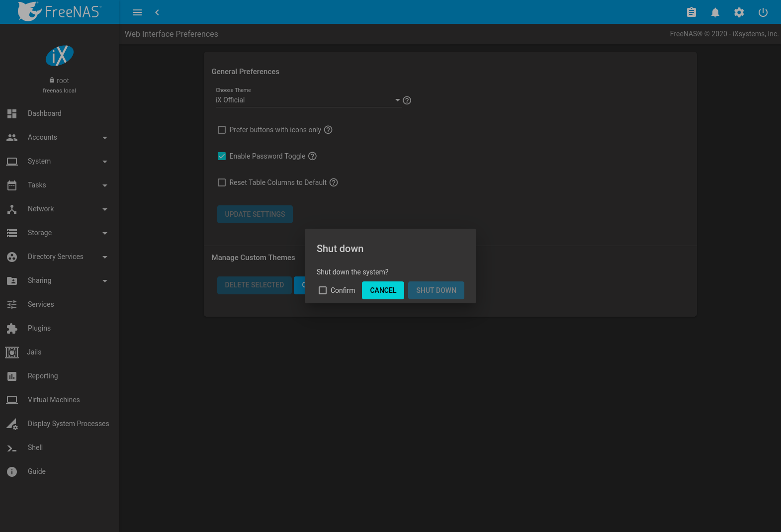Click help icon beside Enable Password Toggle

[312, 156]
